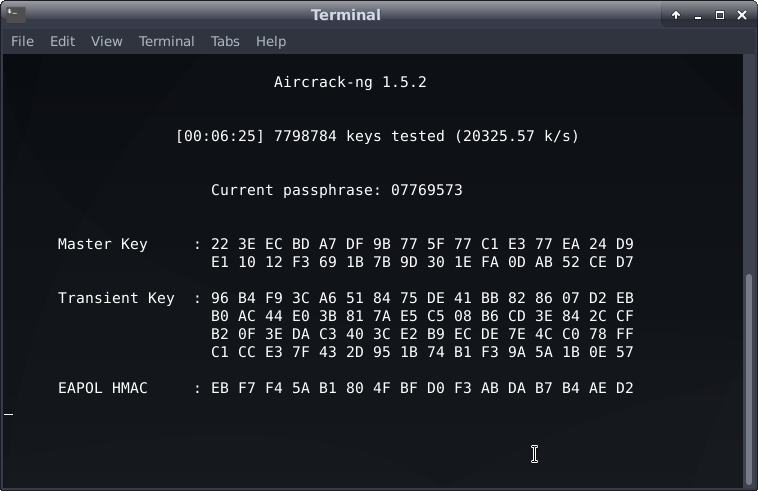This screenshot has width=758, height=491.
Task: Open the Help menu
Action: (x=271, y=41)
